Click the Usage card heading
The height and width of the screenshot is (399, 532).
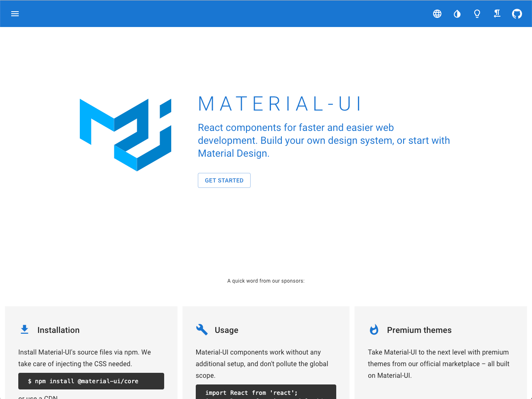[x=227, y=330]
